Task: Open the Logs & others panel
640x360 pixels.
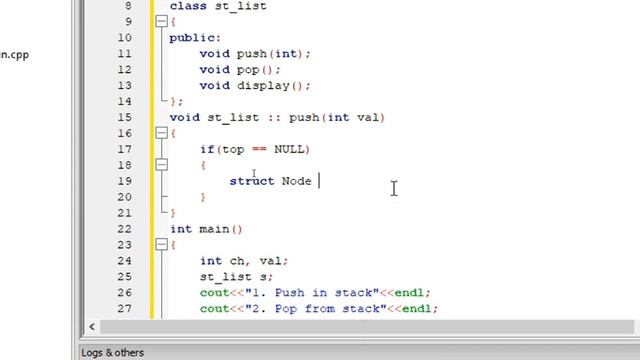Action: pyautogui.click(x=113, y=353)
